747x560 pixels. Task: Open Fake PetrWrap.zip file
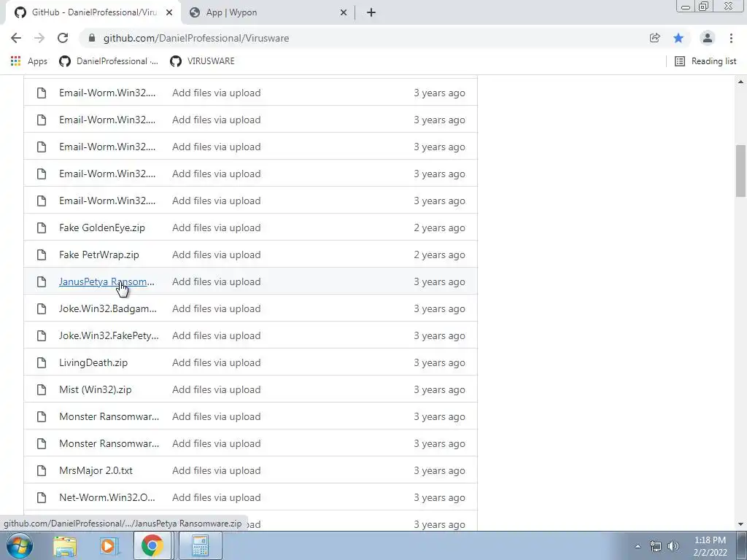point(99,254)
